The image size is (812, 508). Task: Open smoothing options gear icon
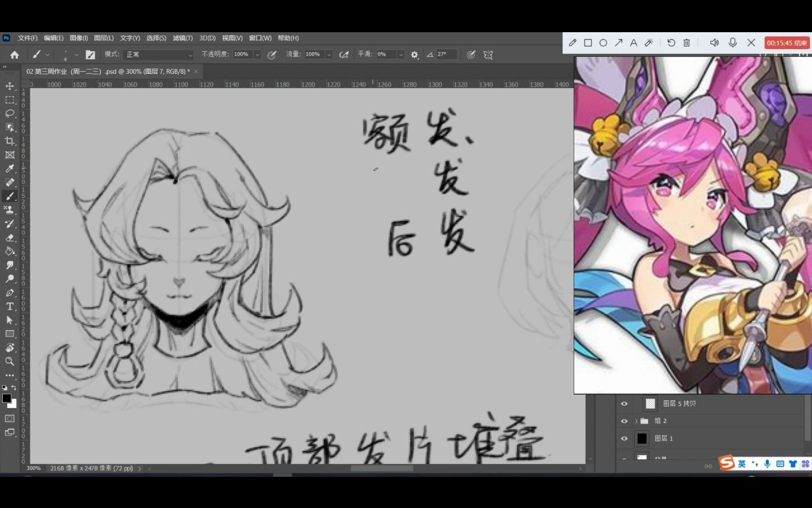click(414, 55)
